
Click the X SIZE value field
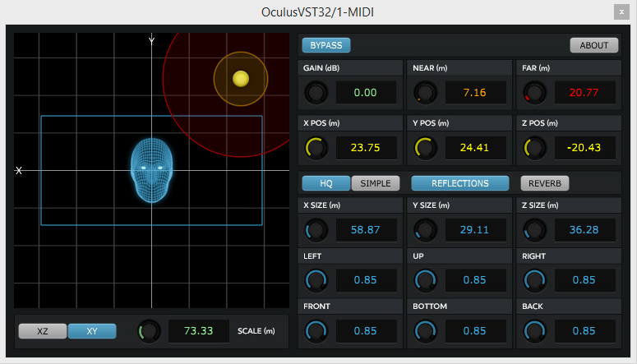366,230
